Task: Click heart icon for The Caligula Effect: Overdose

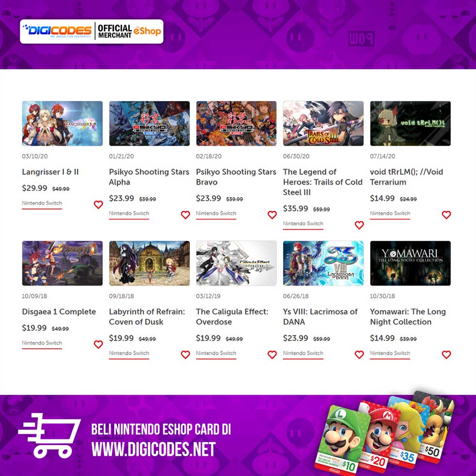Action: point(272,355)
